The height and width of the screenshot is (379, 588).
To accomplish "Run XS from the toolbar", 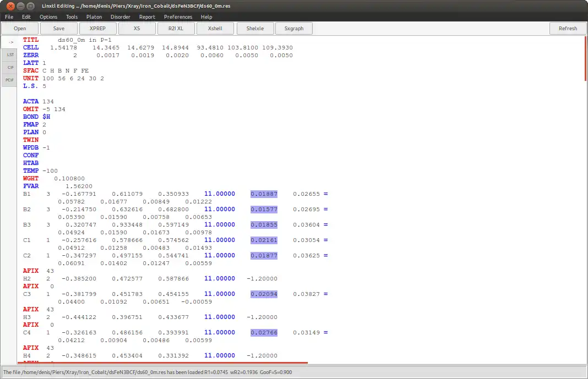I will [x=137, y=29].
